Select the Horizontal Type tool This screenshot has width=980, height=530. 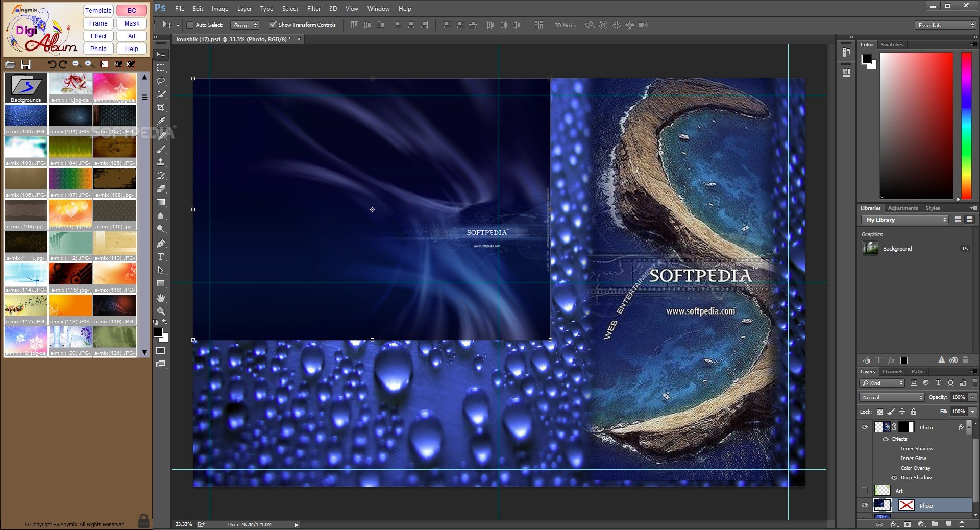(x=161, y=257)
